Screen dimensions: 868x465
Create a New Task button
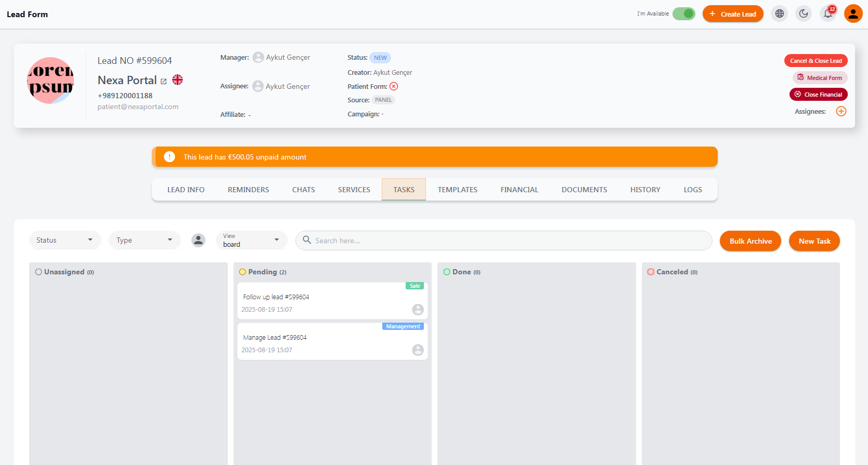pyautogui.click(x=814, y=241)
